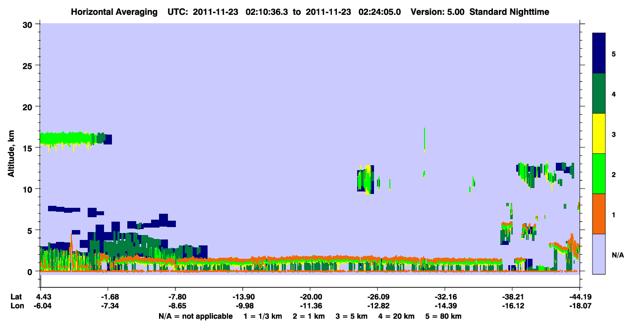The height and width of the screenshot is (330, 644).
Task: Click the '5 = 80 km' legend entry
Action: [x=443, y=316]
